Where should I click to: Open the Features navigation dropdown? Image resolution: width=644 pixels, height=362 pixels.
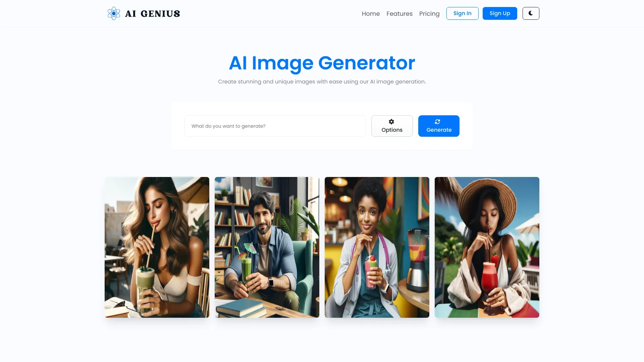[x=399, y=13]
